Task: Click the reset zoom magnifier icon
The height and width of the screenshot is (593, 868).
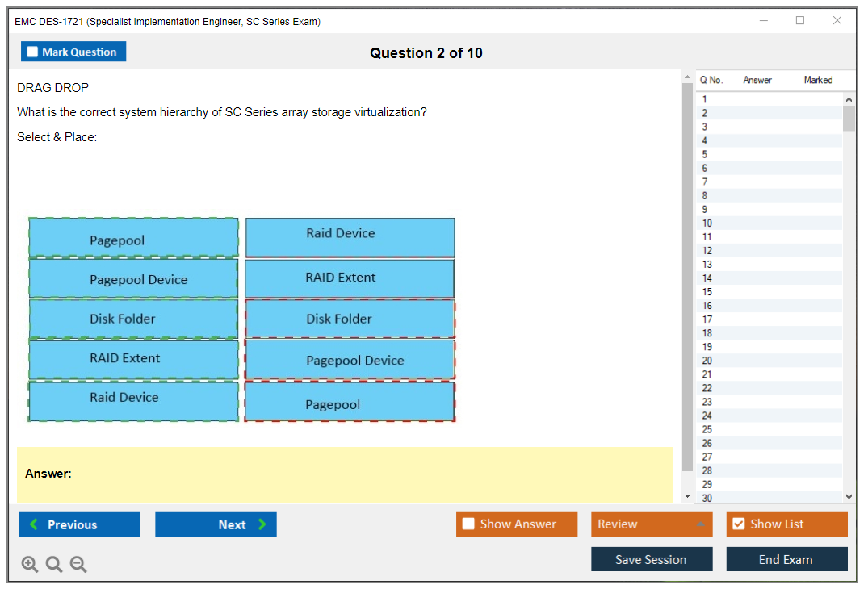Action: (54, 565)
